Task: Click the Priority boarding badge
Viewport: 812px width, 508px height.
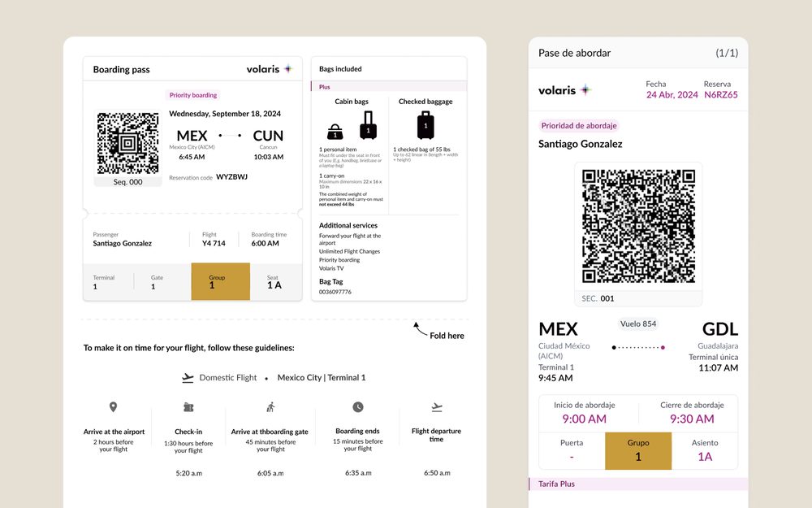Action: pos(193,95)
